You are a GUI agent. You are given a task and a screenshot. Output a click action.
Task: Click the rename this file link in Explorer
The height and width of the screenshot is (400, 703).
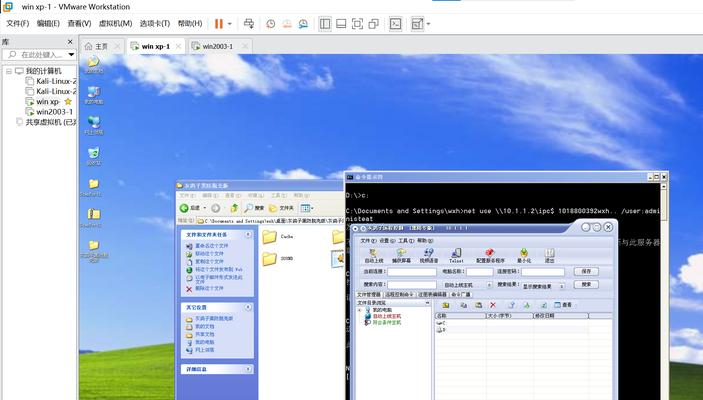[x=207, y=246]
